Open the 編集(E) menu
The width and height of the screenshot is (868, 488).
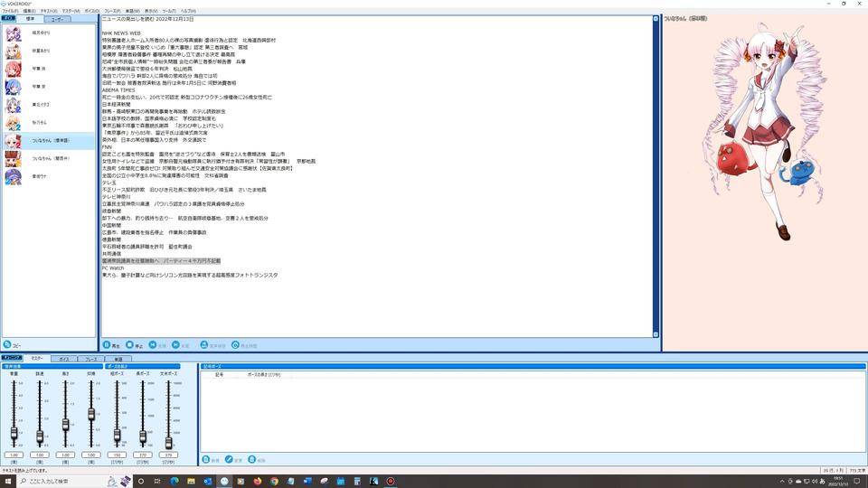pyautogui.click(x=29, y=11)
